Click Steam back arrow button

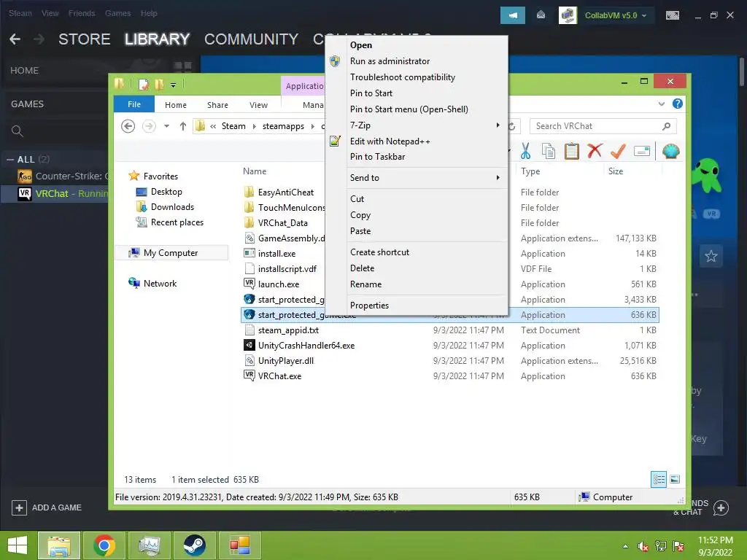pos(15,39)
